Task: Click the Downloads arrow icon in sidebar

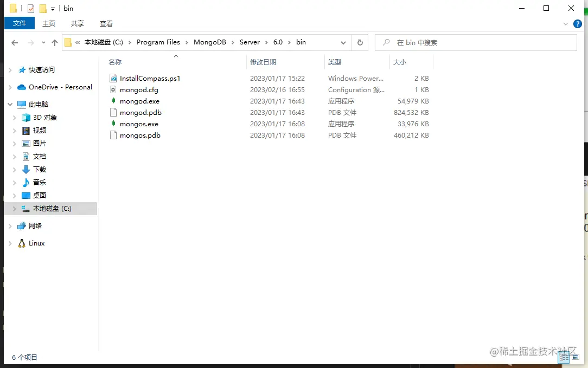Action: [x=26, y=170]
